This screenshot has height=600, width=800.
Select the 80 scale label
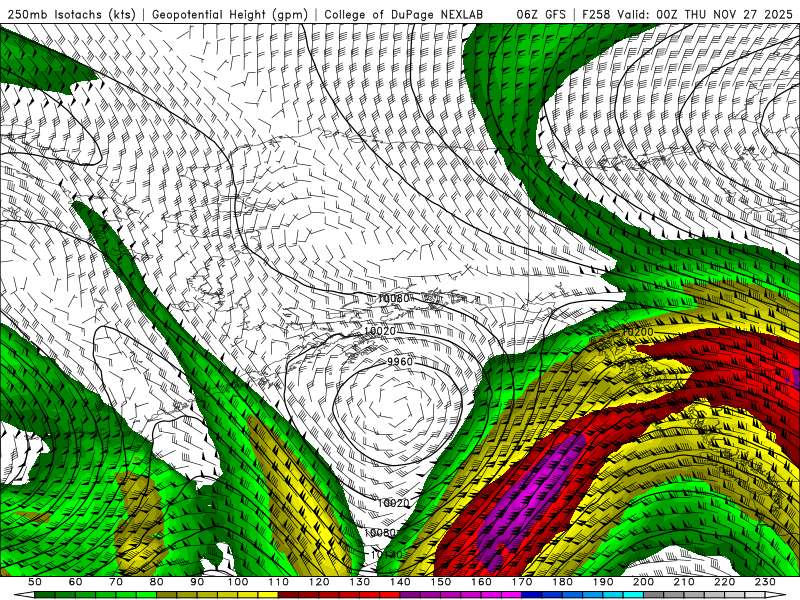tap(157, 582)
